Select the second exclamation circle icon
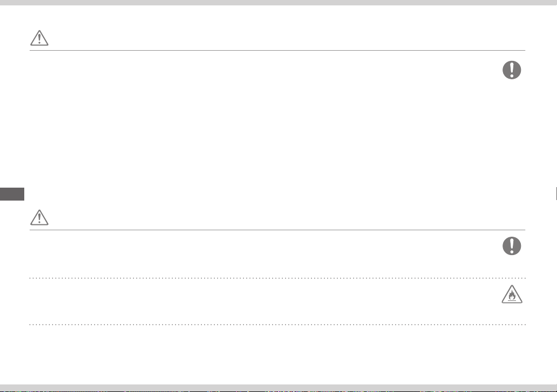This screenshot has height=392, width=557. point(512,246)
